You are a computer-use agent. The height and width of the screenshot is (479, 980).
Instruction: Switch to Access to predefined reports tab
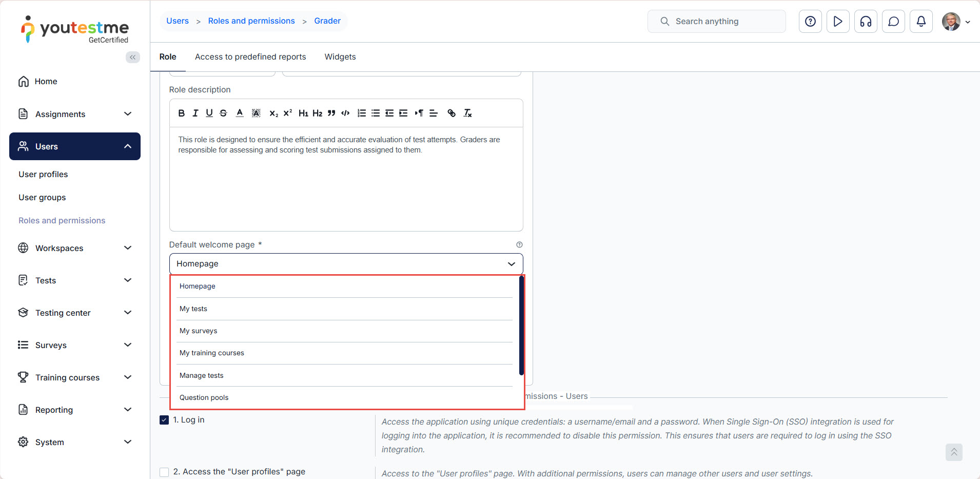(x=250, y=57)
